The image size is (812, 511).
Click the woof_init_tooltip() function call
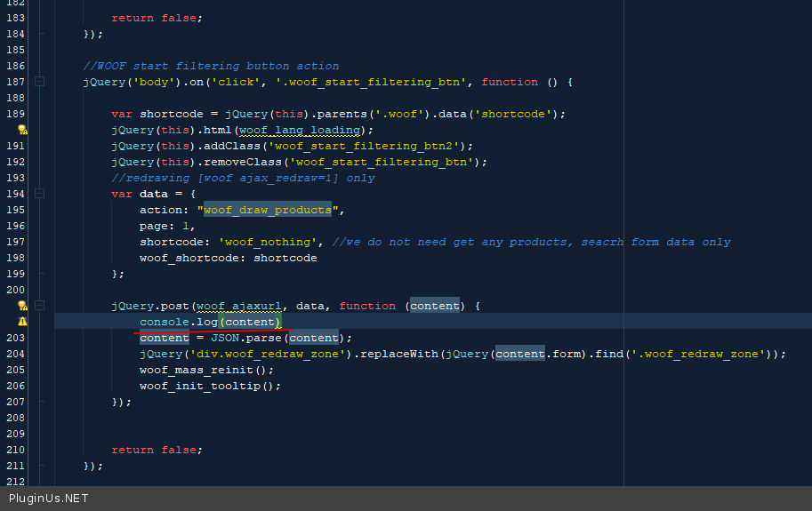[x=210, y=386]
